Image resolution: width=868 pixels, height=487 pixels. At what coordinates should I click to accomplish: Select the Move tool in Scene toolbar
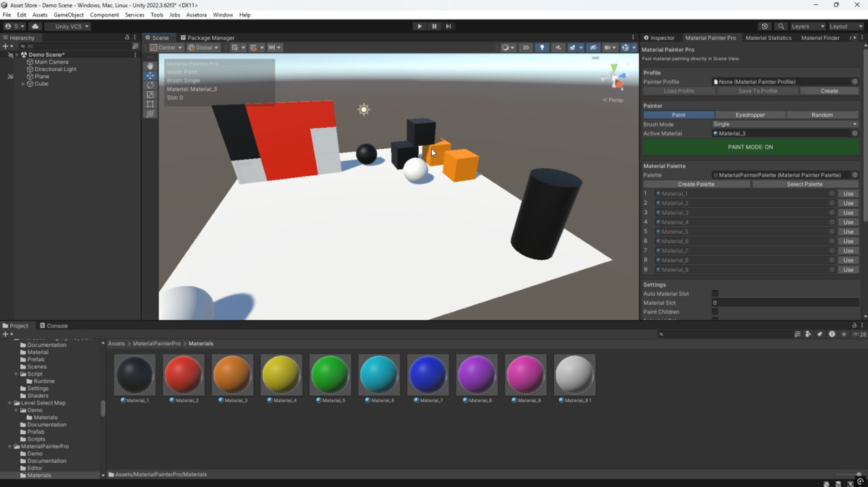coord(150,75)
